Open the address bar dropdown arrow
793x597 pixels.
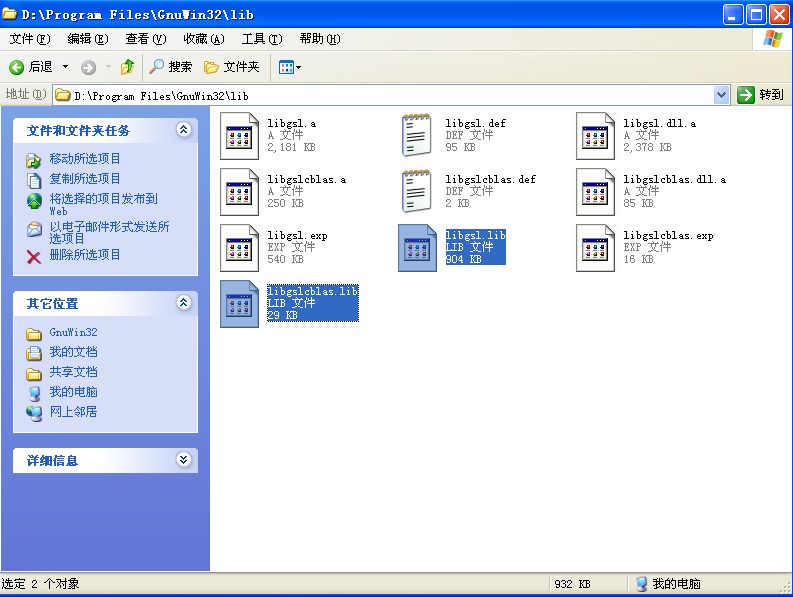(x=722, y=95)
